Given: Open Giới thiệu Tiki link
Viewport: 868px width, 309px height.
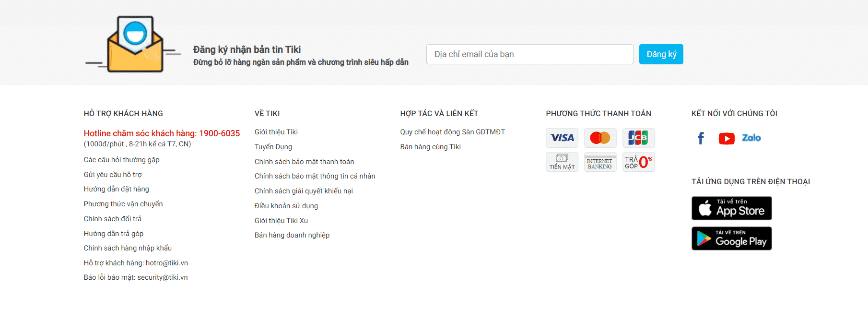Looking at the screenshot, I should pyautogui.click(x=276, y=132).
